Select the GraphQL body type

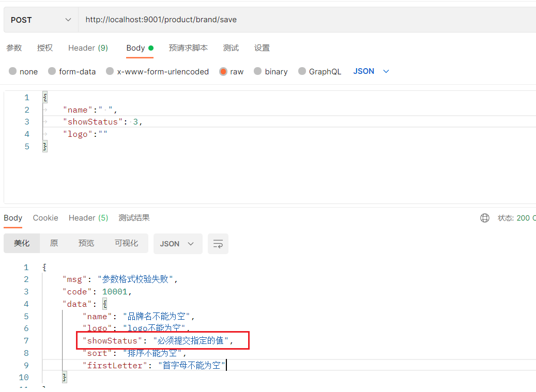tap(319, 71)
